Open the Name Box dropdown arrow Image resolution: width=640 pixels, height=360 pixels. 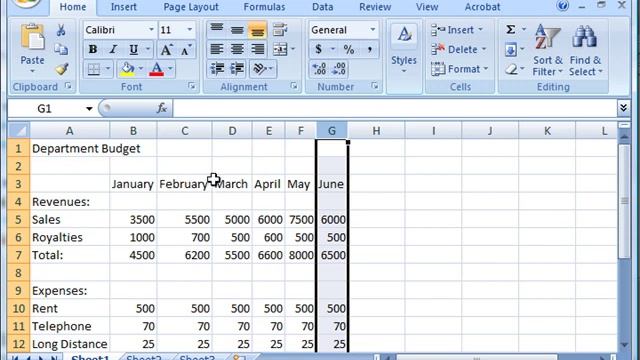click(x=89, y=109)
